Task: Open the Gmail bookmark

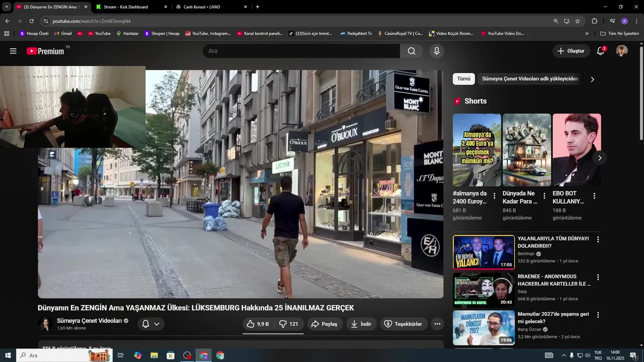Action: (62, 34)
